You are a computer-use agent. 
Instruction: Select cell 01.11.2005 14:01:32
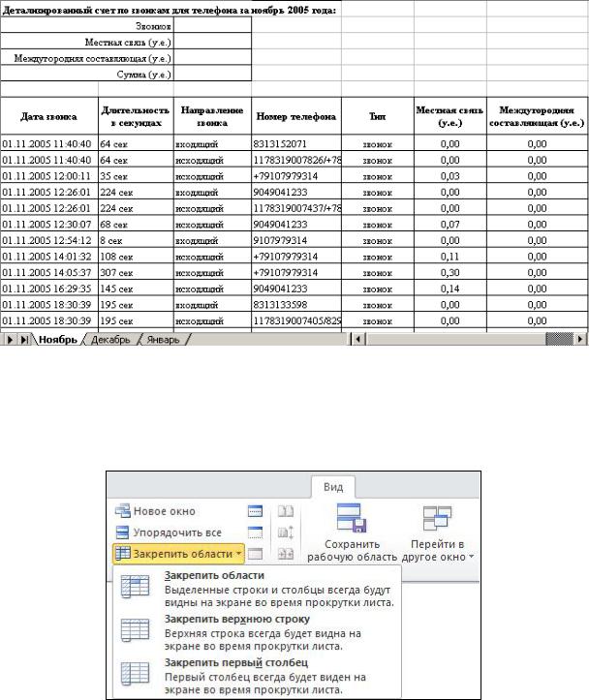(x=49, y=257)
